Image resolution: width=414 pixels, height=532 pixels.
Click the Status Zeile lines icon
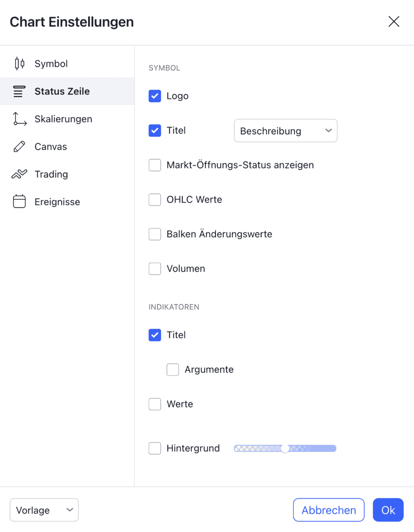[x=20, y=91]
